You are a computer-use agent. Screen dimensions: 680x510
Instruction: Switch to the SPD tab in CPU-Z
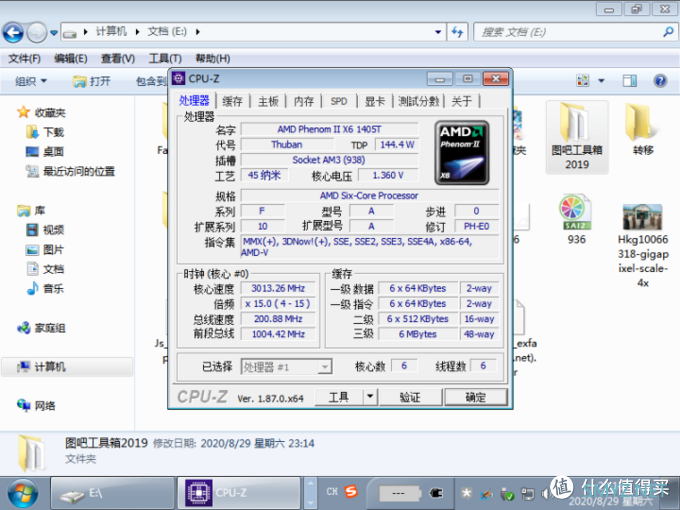pos(339,101)
